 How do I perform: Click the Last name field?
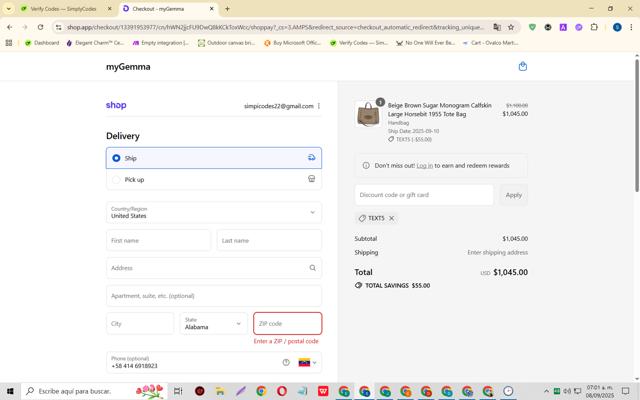(269, 240)
